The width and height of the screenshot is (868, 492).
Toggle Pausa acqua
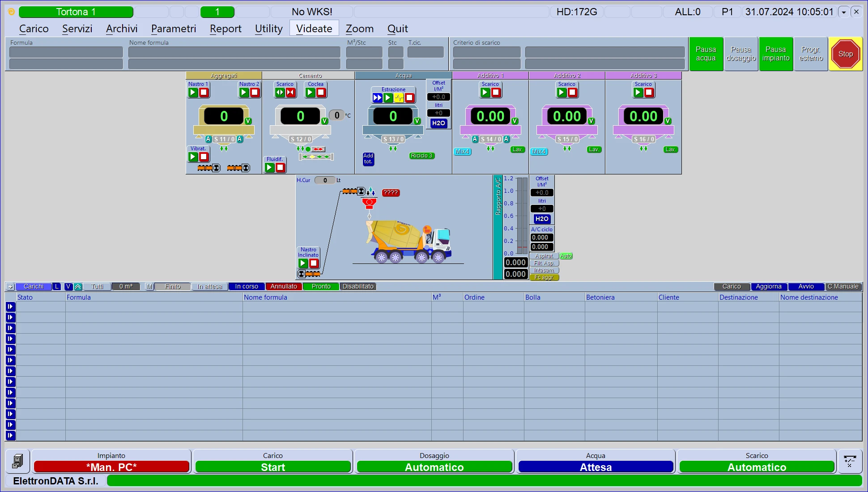coord(706,54)
